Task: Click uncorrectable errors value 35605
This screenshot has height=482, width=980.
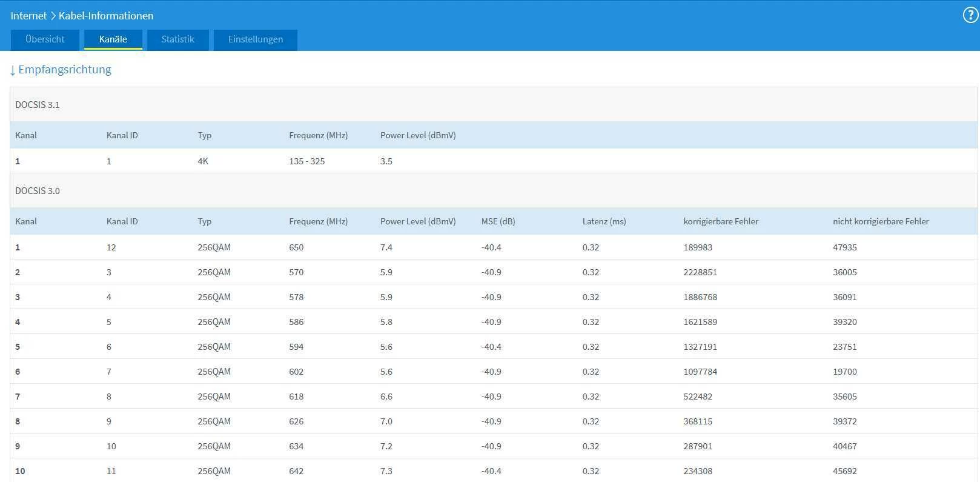Action: [845, 397]
